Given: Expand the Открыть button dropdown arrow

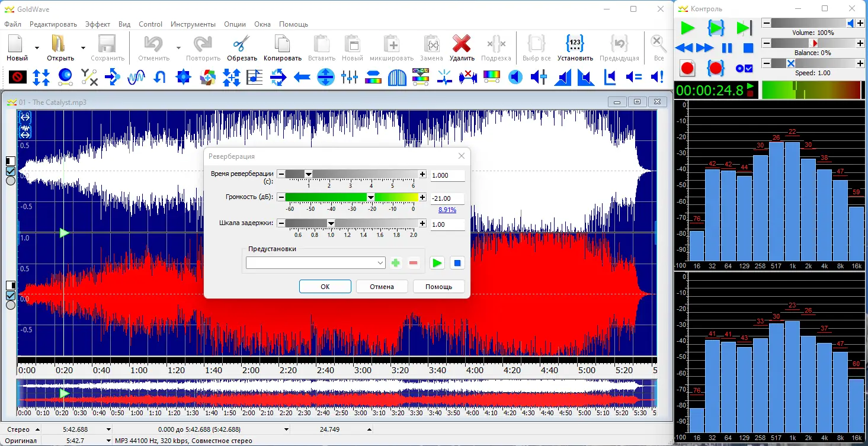Looking at the screenshot, I should click(x=83, y=47).
